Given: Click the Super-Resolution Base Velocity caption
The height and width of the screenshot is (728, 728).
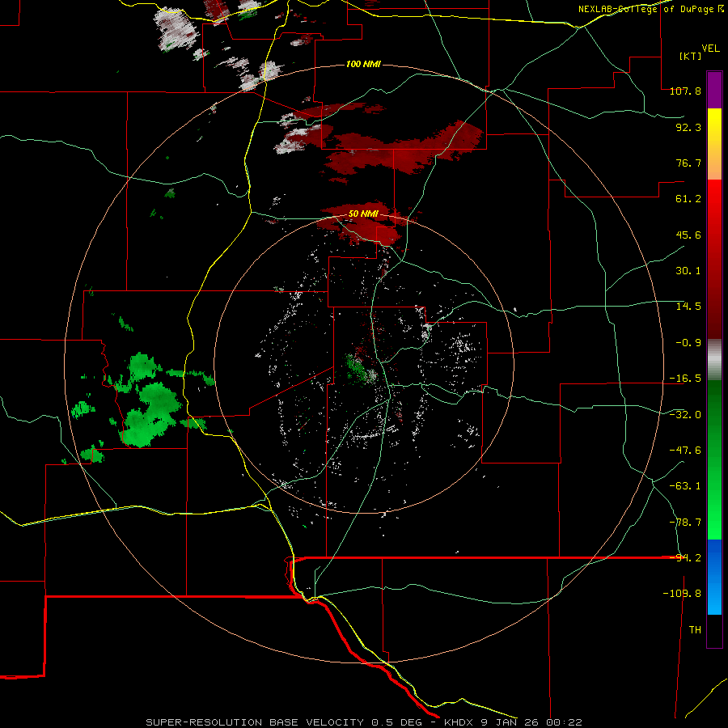Looking at the screenshot, I should click(364, 722).
